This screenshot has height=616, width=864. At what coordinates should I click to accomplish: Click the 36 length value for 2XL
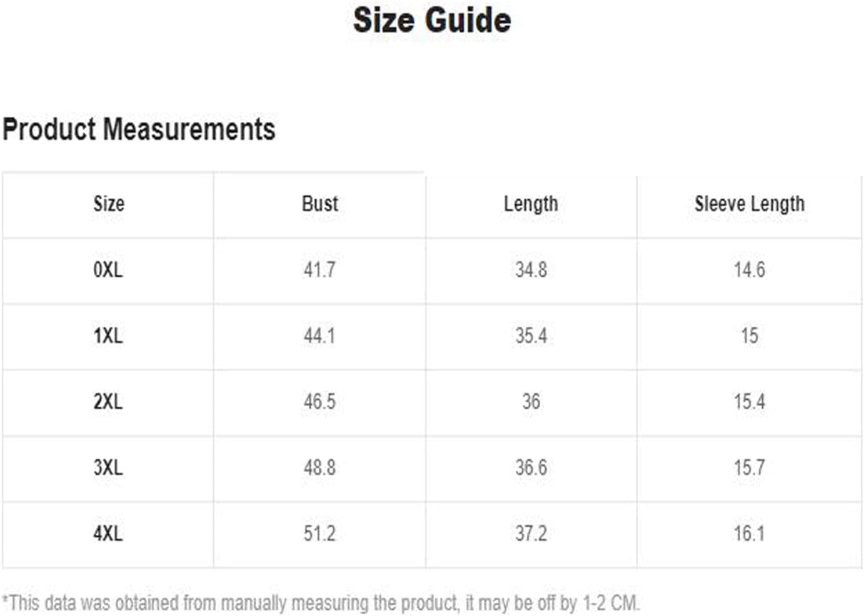click(531, 402)
